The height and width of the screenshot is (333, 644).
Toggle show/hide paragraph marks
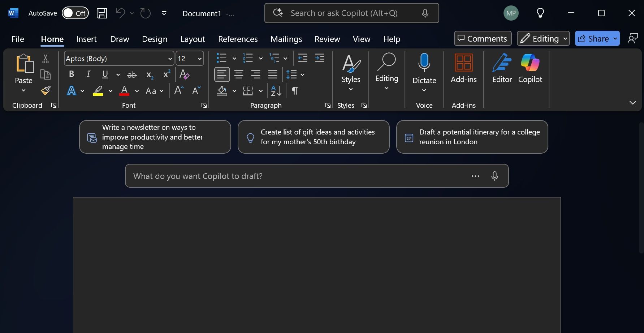click(x=295, y=91)
